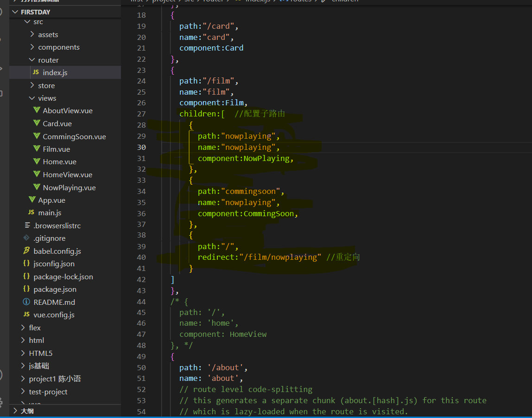This screenshot has width=532, height=418.
Task: Click line number 44 in the gutter
Action: point(141,302)
